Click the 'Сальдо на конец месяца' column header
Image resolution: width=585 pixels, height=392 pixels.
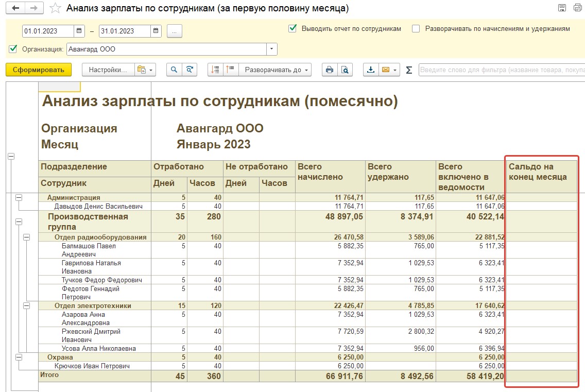click(541, 177)
